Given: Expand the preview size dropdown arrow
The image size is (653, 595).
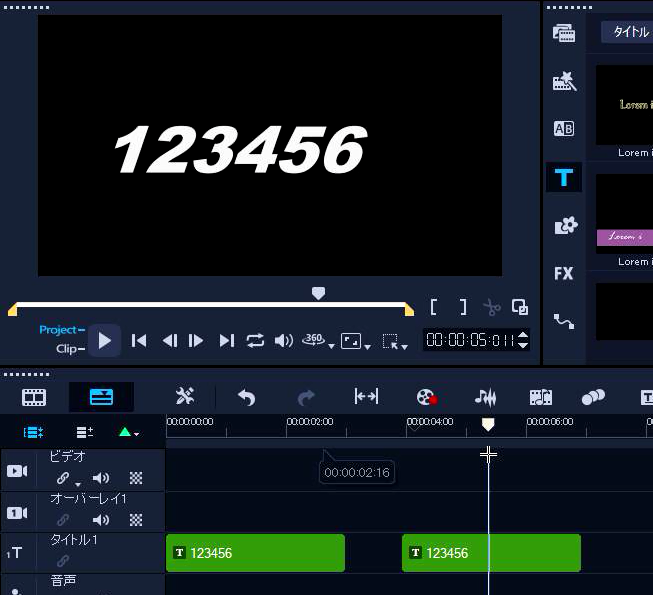Looking at the screenshot, I should [x=367, y=346].
